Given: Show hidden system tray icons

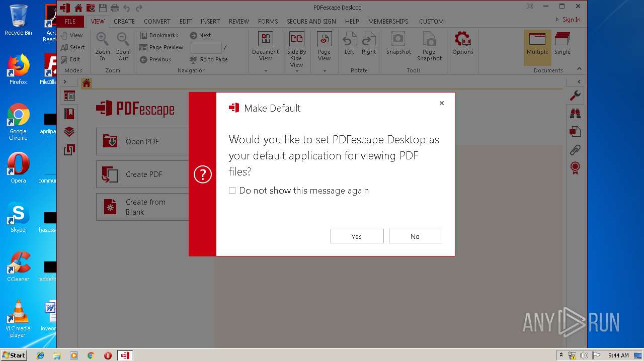Looking at the screenshot, I should point(561,355).
